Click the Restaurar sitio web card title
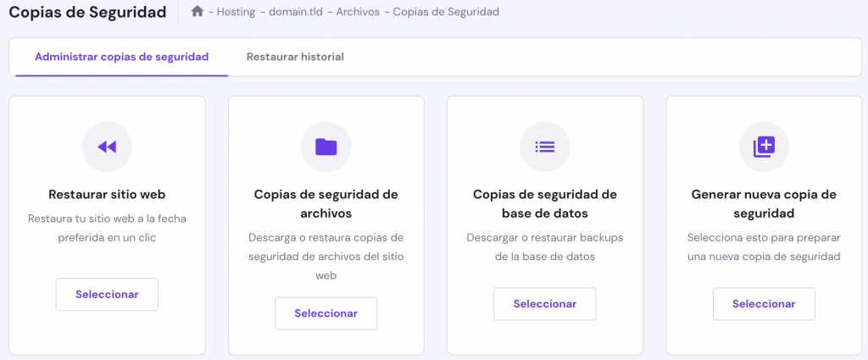The image size is (868, 360). tap(107, 194)
